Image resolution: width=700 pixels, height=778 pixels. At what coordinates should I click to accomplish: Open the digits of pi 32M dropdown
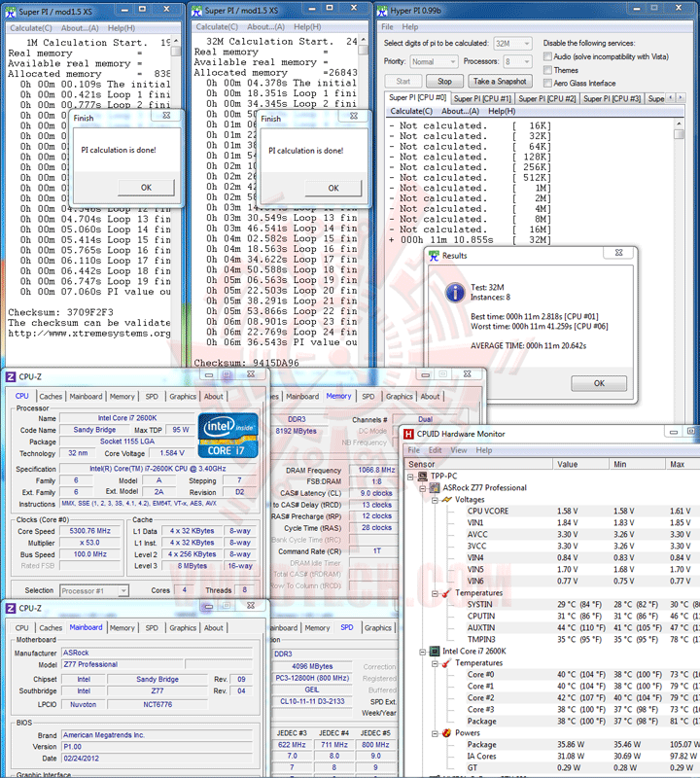point(513,44)
